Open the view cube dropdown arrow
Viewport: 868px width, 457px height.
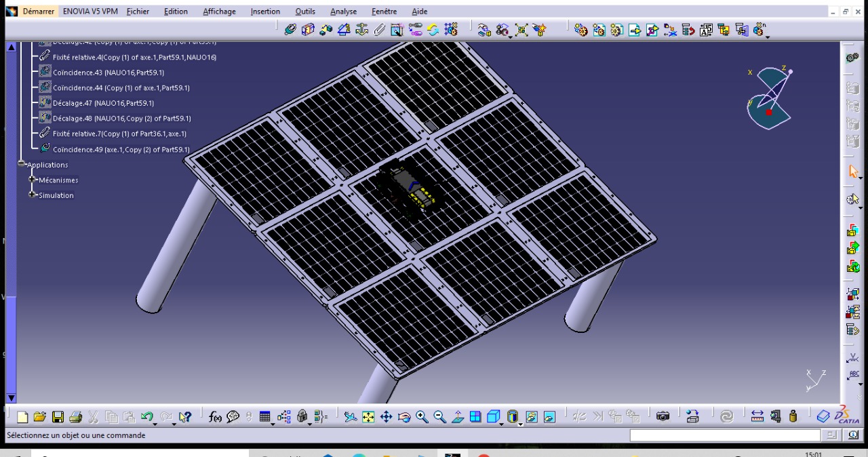(x=501, y=423)
